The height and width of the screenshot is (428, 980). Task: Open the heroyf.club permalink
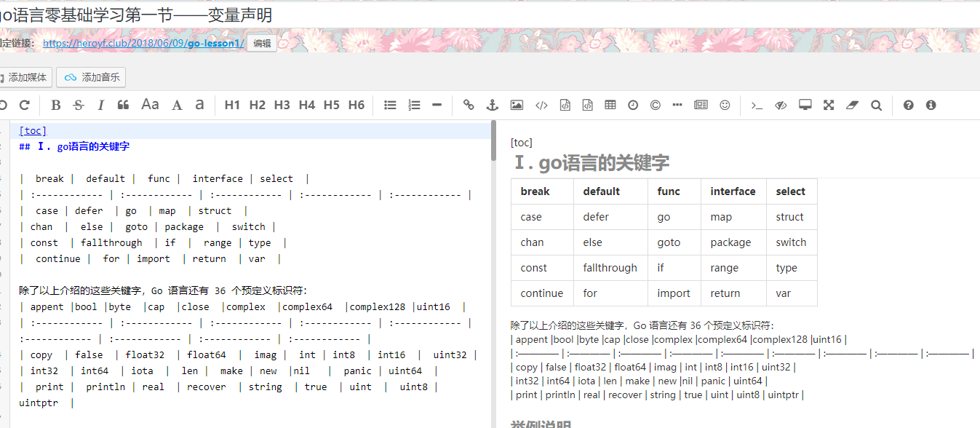click(x=143, y=43)
